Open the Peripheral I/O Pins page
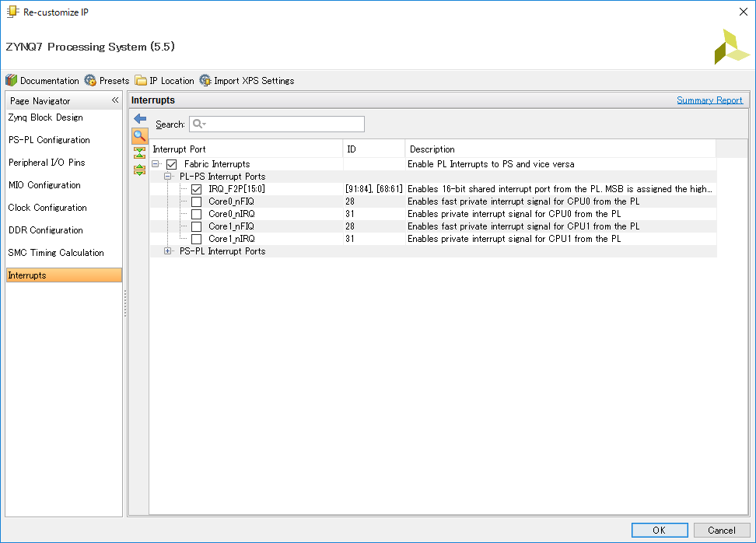Viewport: 756px width, 543px height. click(47, 163)
